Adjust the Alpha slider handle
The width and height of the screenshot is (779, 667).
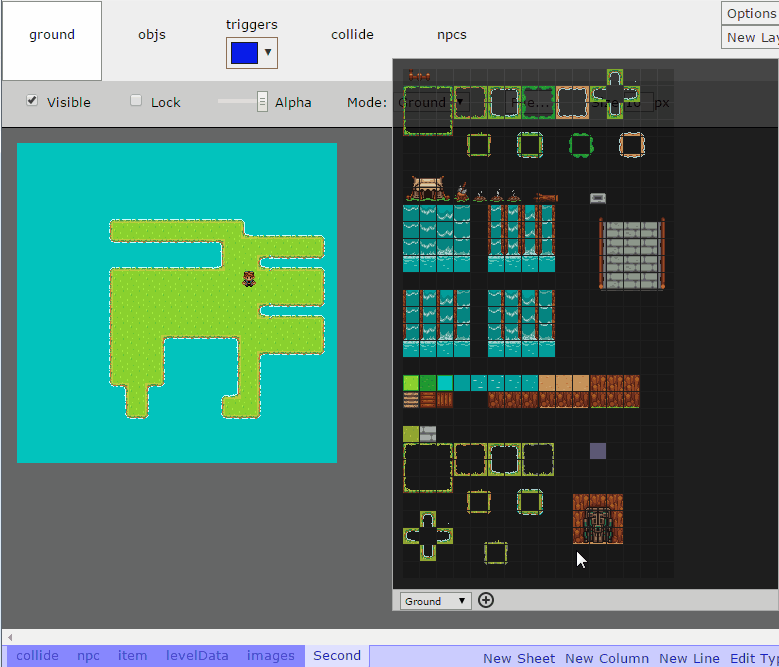point(262,101)
